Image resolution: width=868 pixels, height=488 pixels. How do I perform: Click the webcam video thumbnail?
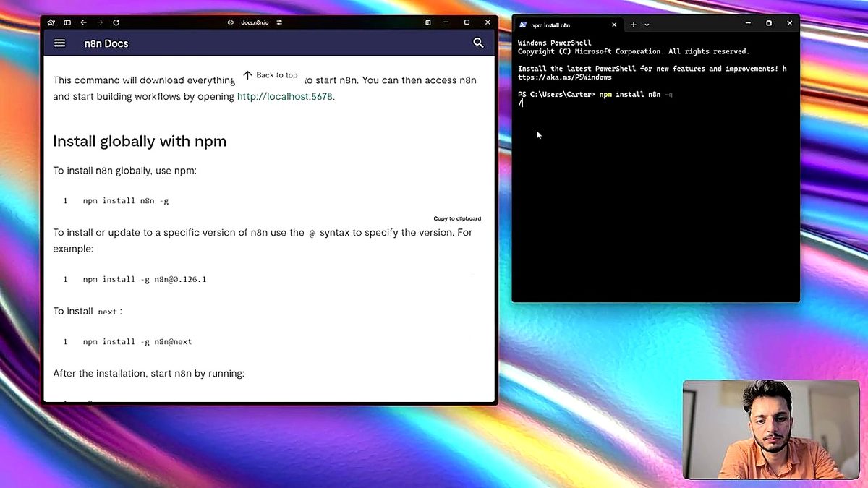click(771, 429)
